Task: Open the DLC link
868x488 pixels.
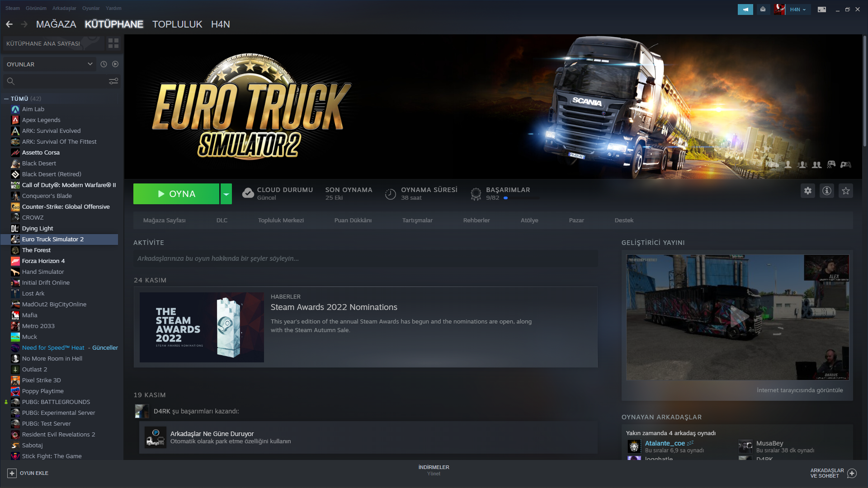Action: click(222, 221)
